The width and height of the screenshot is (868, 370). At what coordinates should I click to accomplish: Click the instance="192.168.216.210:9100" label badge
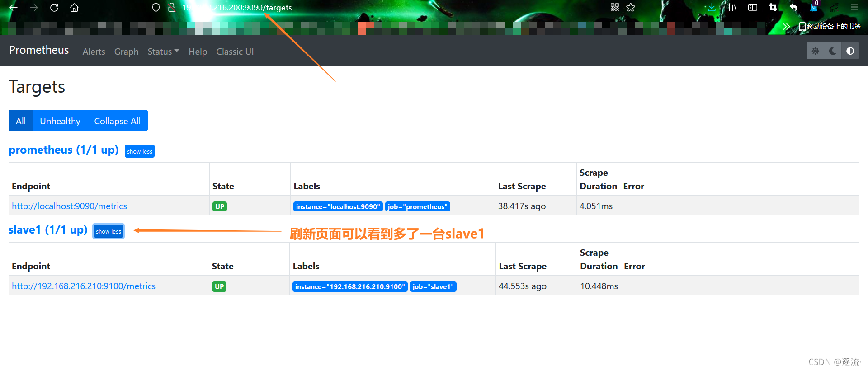tap(350, 286)
